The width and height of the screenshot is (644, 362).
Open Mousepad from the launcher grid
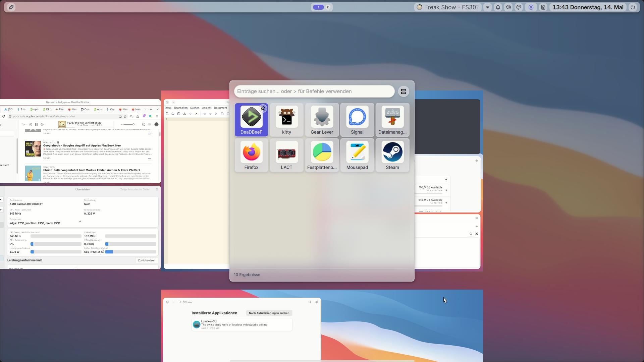pos(357,155)
